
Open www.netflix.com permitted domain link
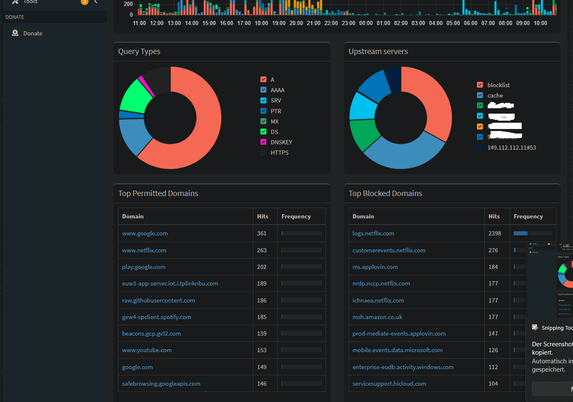coord(144,250)
